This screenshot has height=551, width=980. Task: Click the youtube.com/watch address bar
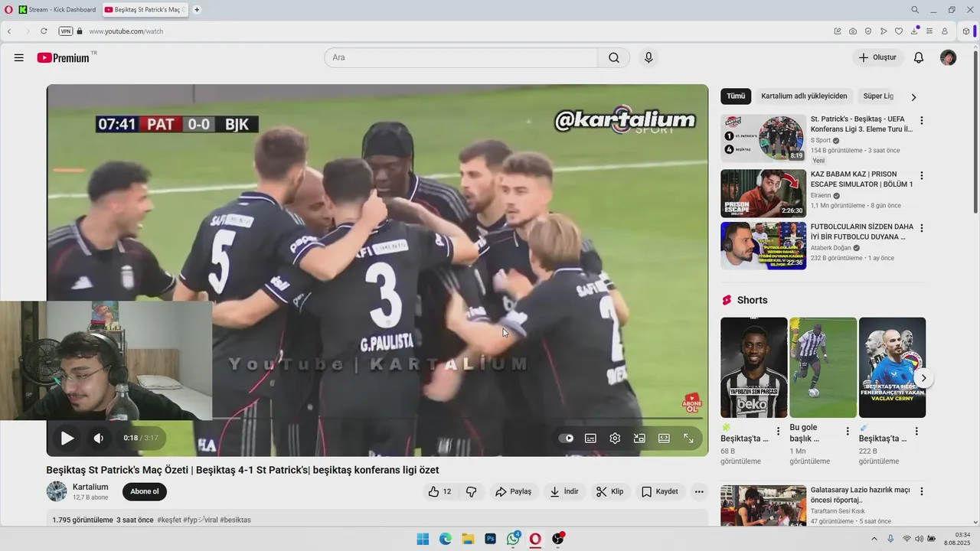(126, 31)
